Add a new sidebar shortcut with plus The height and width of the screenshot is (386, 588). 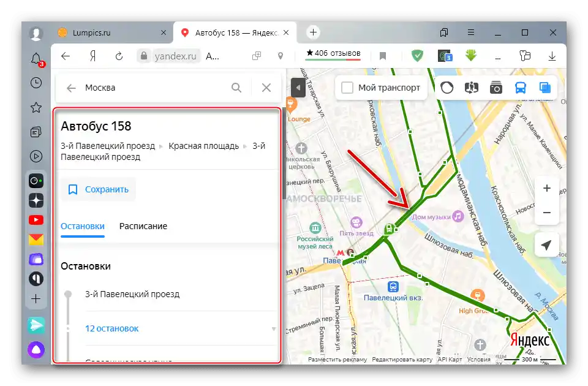36,298
